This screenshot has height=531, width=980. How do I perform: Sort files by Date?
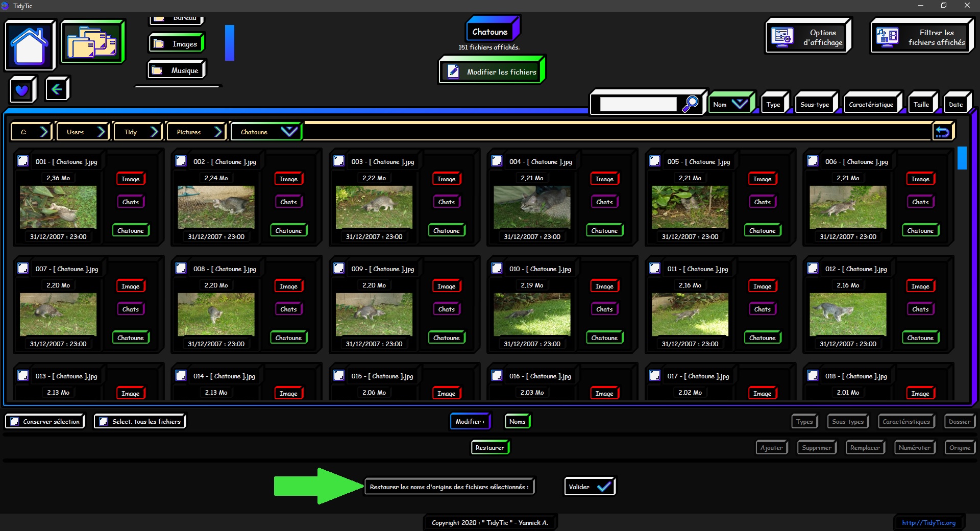pos(957,104)
